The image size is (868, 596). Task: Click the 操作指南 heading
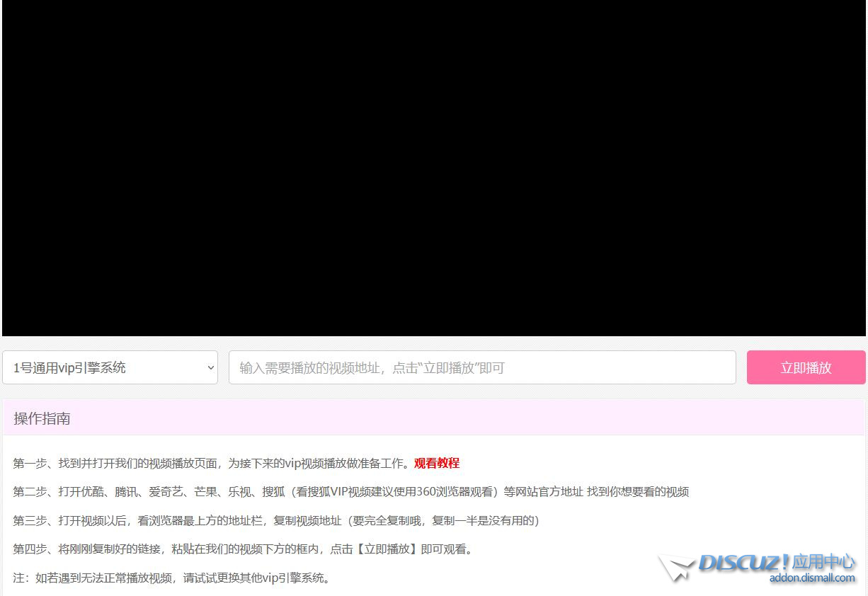tap(42, 418)
